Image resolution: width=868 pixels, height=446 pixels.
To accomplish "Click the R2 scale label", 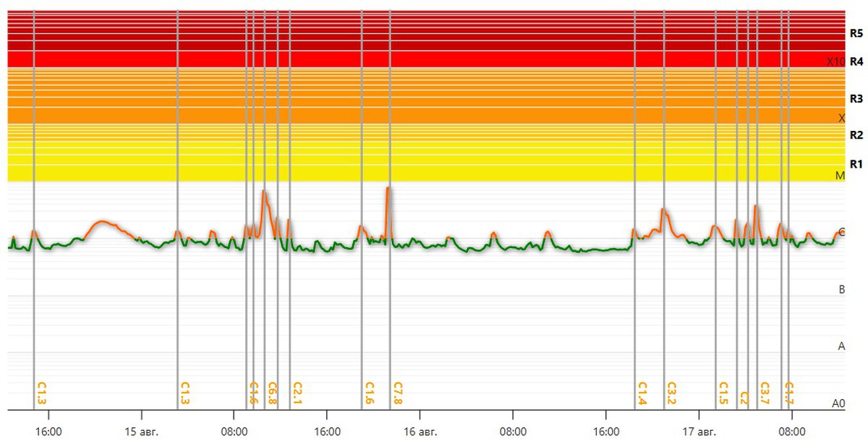I will (x=856, y=135).
